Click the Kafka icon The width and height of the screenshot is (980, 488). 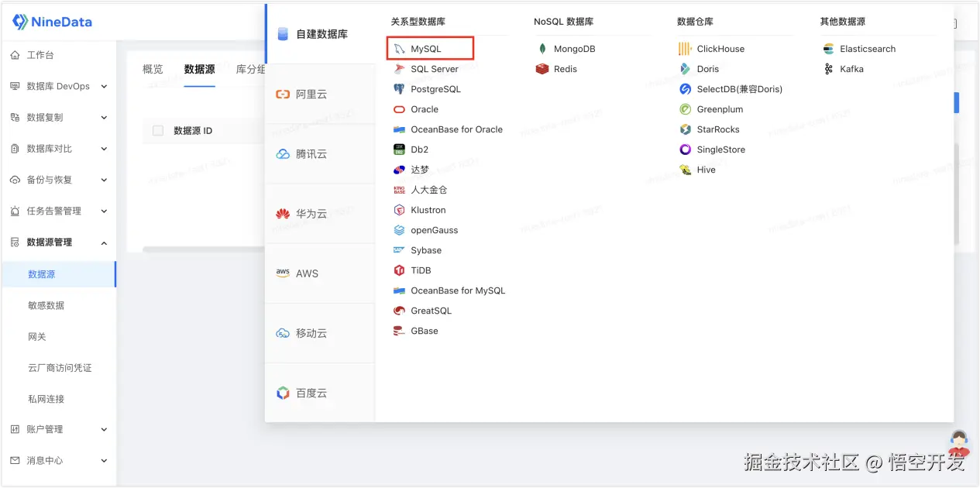point(828,69)
